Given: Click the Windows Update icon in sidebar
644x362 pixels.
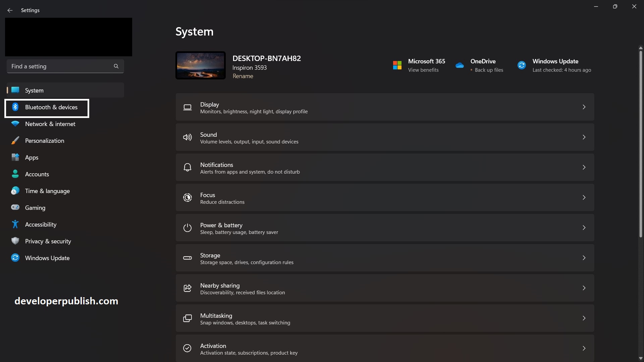Looking at the screenshot, I should (15, 258).
